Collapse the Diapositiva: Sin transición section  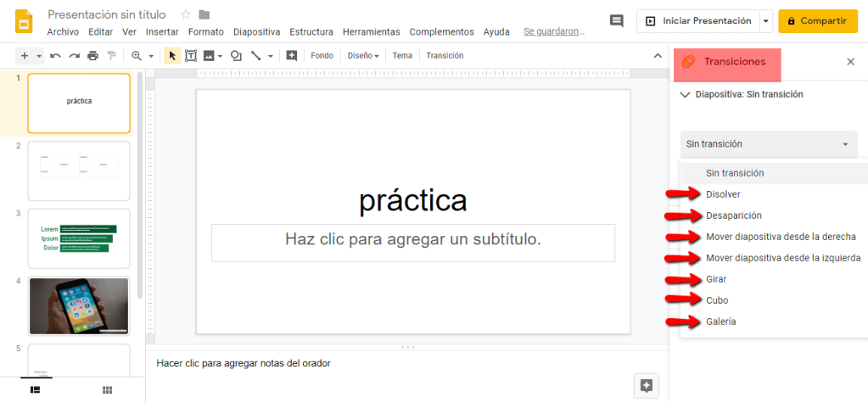[x=686, y=95]
